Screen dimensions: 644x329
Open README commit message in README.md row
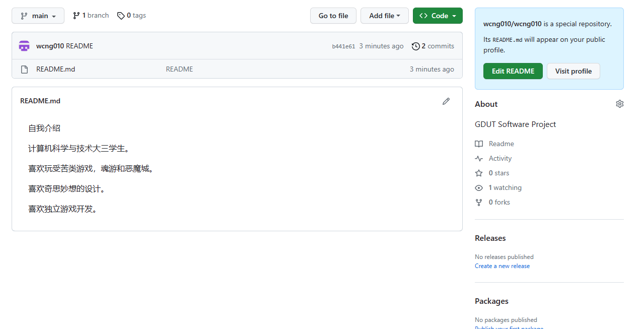click(x=179, y=69)
